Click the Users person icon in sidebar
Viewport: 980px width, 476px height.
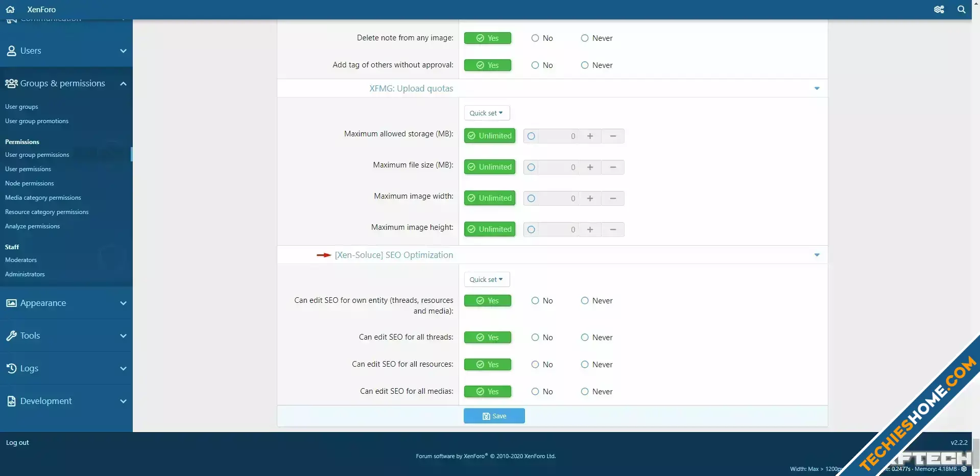pos(11,51)
